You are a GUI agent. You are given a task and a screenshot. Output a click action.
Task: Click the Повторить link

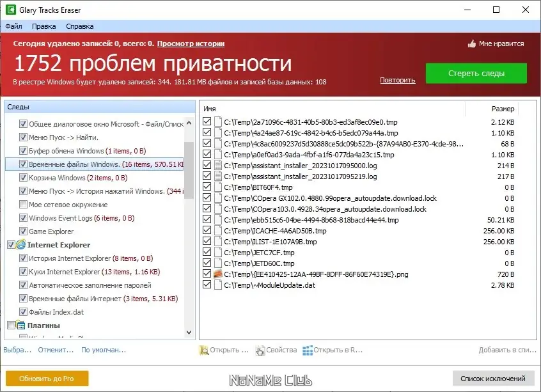[x=398, y=80]
